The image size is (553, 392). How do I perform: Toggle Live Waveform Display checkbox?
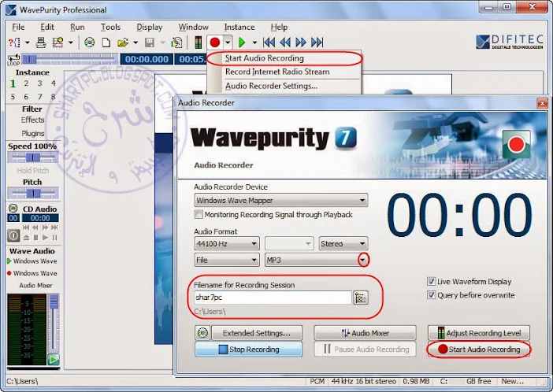(x=431, y=281)
